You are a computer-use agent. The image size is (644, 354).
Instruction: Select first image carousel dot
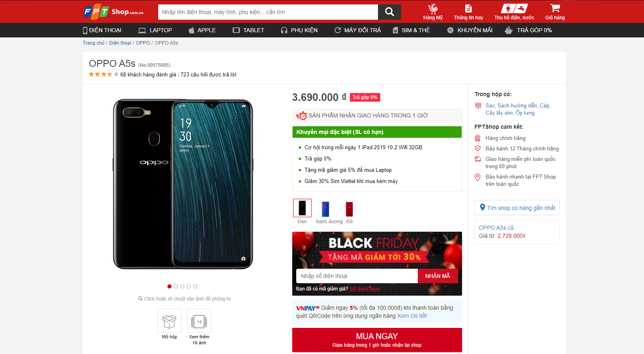coord(169,286)
